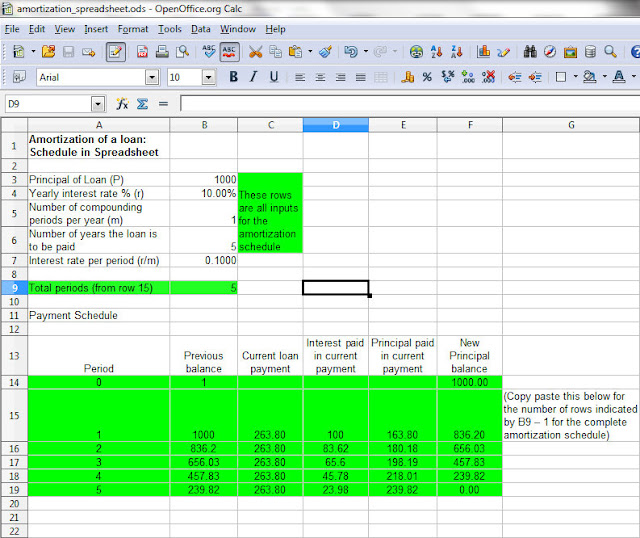Open the File menu

pyautogui.click(x=12, y=29)
